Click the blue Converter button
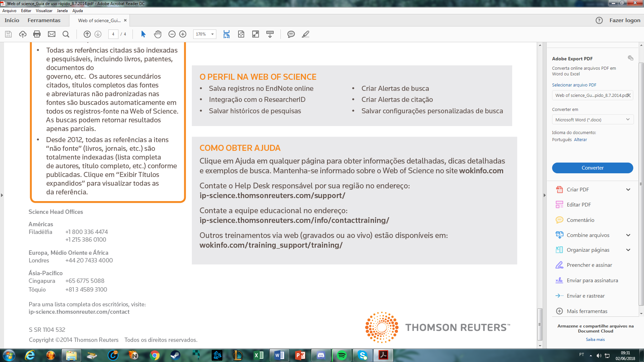The width and height of the screenshot is (644, 362). tap(592, 168)
